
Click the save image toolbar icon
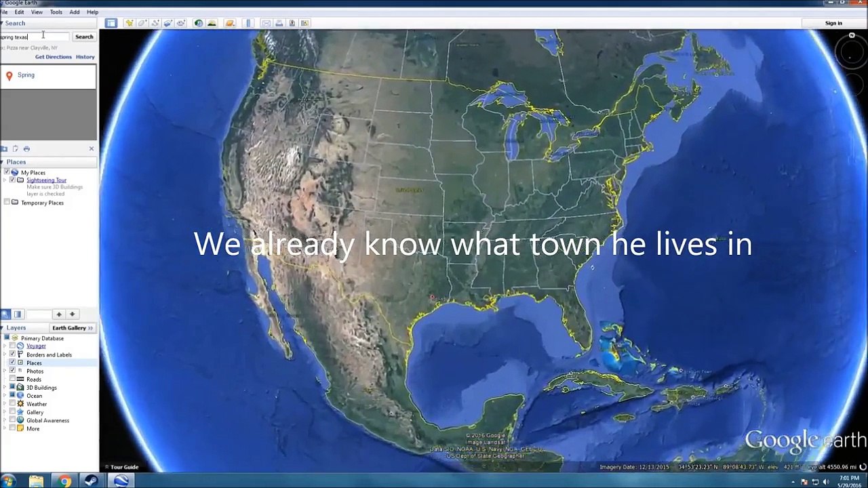tap(292, 23)
